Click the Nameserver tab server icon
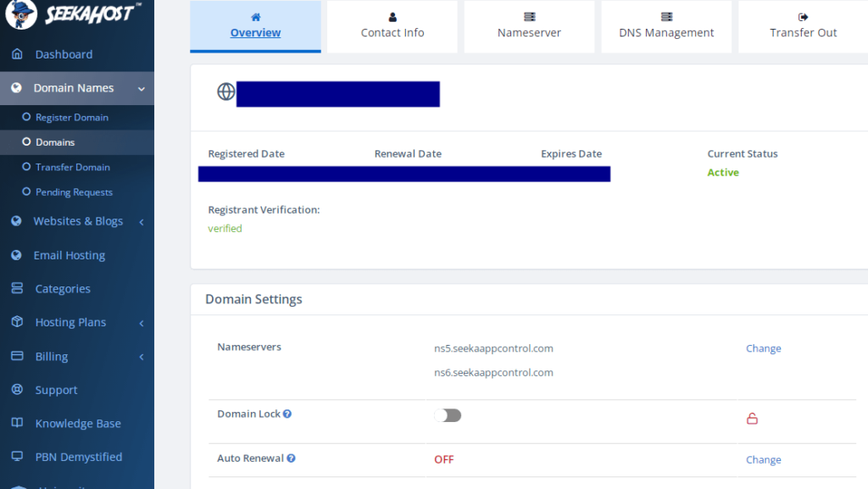Screen dimensions: 868x489 tap(530, 17)
